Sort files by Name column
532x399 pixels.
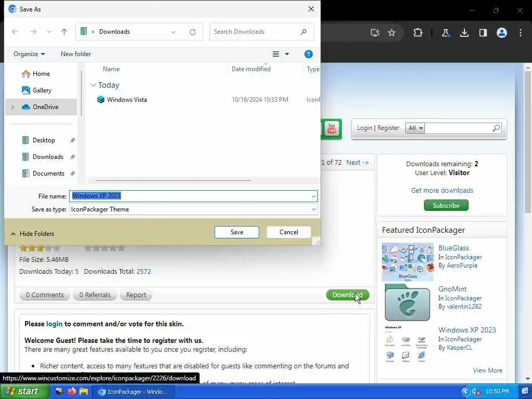(x=111, y=69)
